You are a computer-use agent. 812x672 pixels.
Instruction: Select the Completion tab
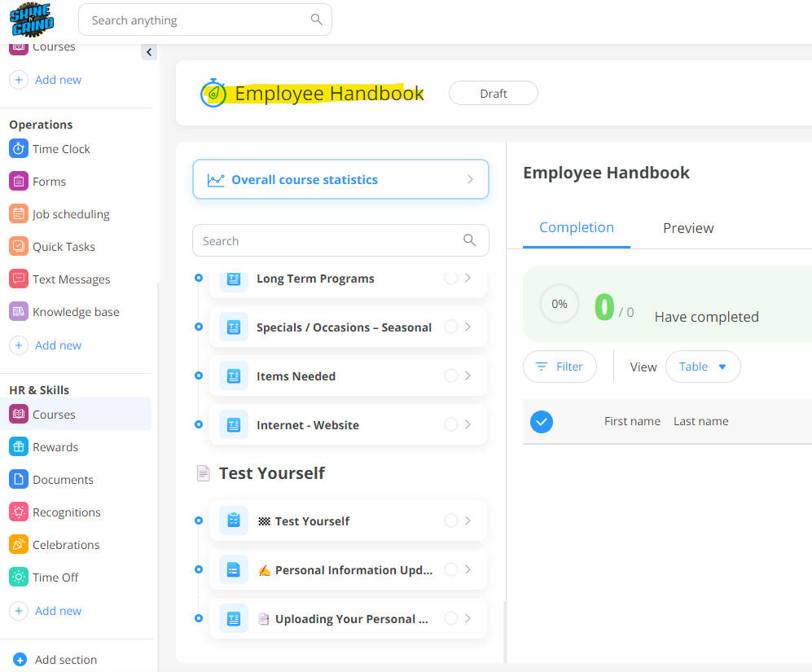pyautogui.click(x=577, y=228)
